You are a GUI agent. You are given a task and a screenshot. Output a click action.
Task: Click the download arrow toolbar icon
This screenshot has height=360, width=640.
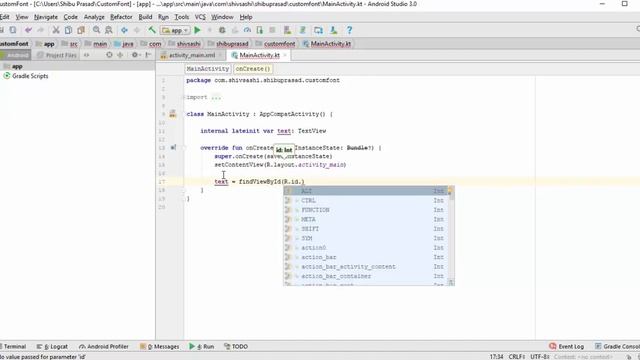point(333,30)
